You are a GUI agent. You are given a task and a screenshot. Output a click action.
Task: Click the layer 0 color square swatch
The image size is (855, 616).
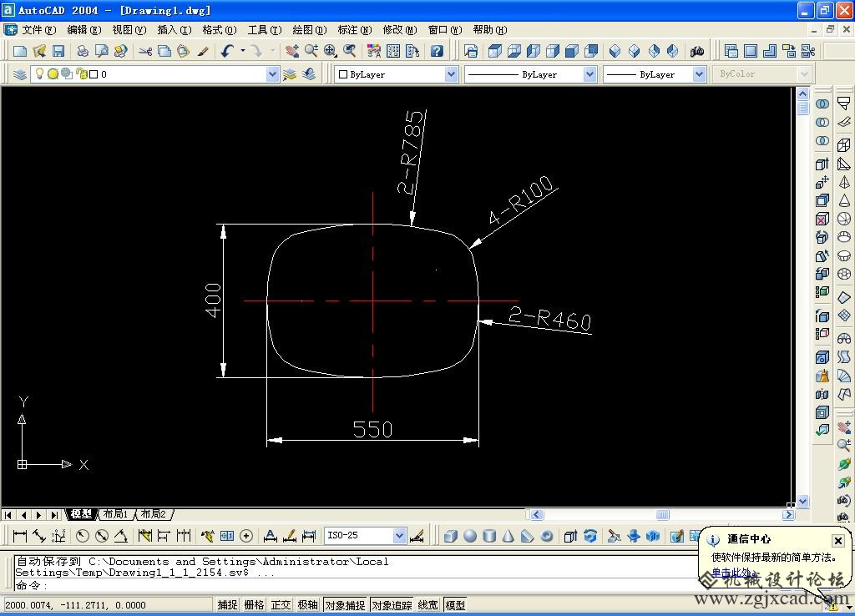pyautogui.click(x=94, y=74)
